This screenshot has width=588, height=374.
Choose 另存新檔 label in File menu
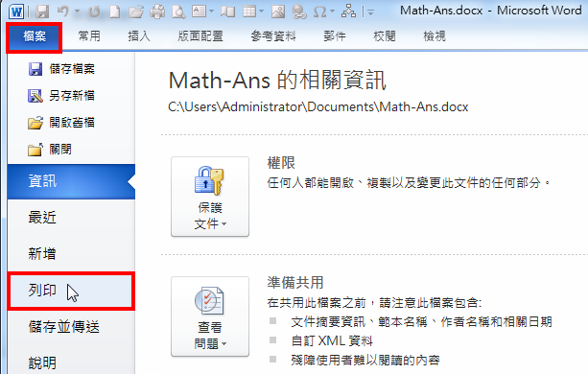click(x=72, y=96)
